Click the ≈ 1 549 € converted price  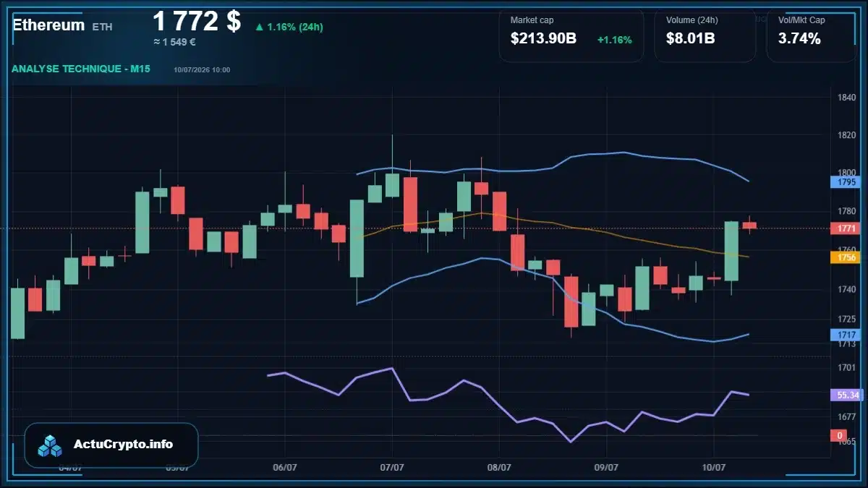pos(174,42)
